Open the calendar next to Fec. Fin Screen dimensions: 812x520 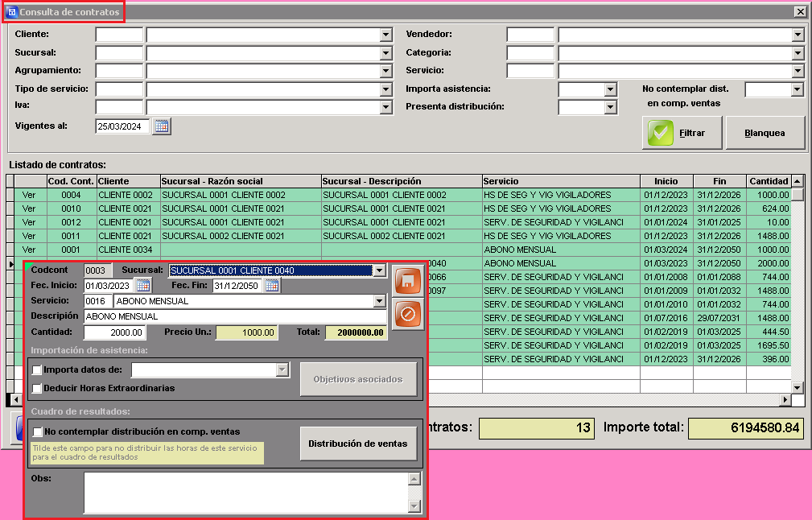click(x=272, y=286)
